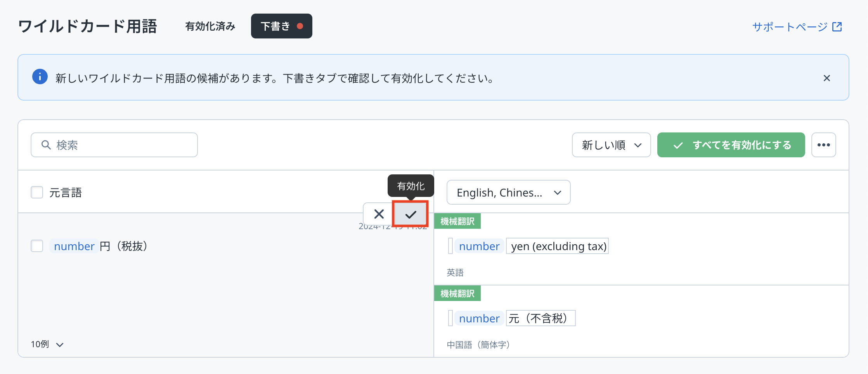Click the red dot on 下書き tab
This screenshot has width=868, height=374.
pos(300,26)
